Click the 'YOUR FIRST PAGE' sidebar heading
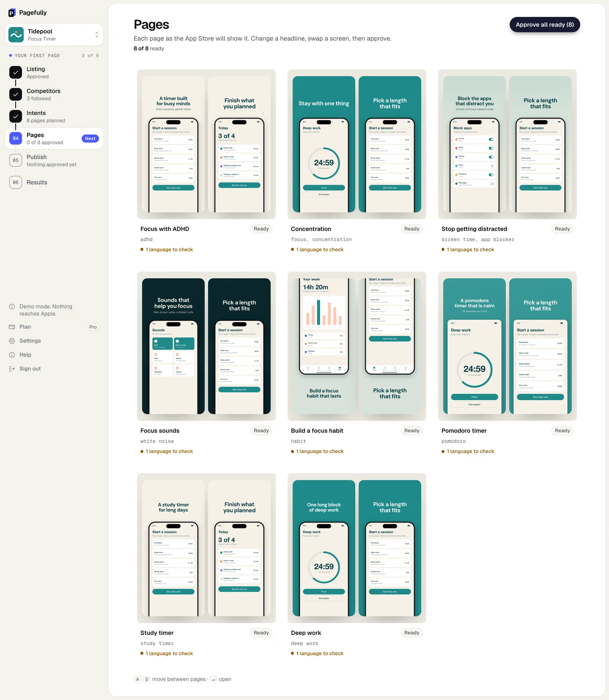Image resolution: width=609 pixels, height=700 pixels. pyautogui.click(x=37, y=56)
